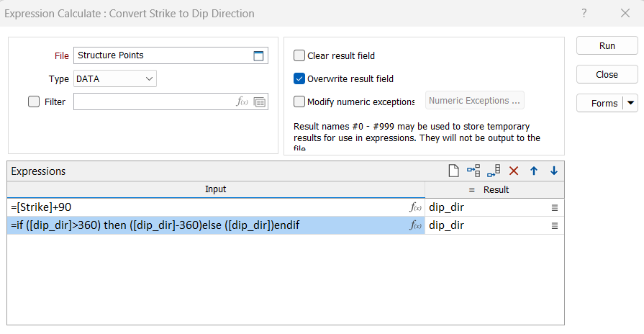Uncheck Overwrite result field

pyautogui.click(x=299, y=78)
